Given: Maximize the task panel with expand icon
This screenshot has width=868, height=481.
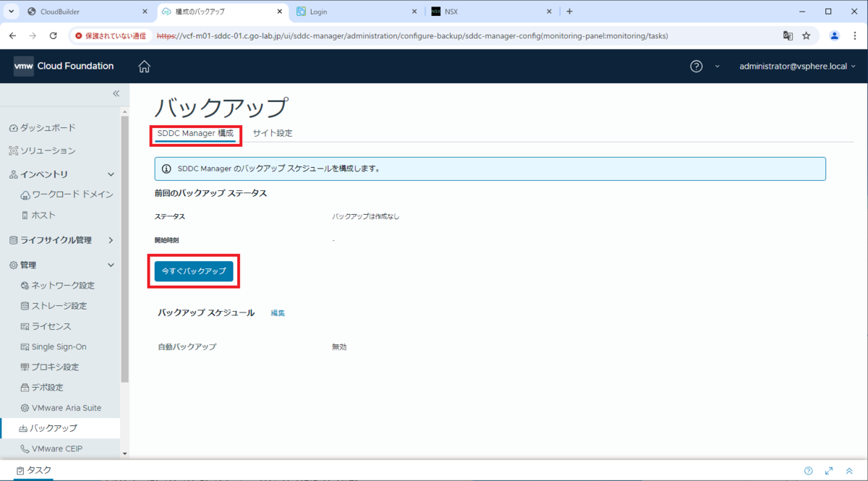Looking at the screenshot, I should pos(829,470).
